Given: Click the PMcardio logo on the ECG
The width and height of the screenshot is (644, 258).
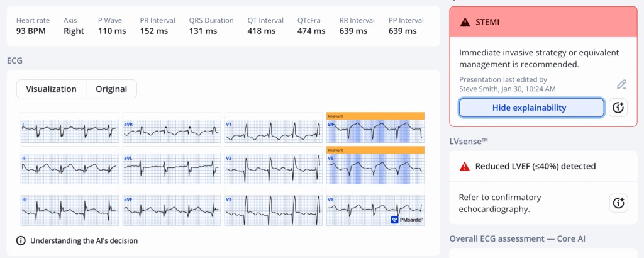Looking at the screenshot, I should [407, 220].
